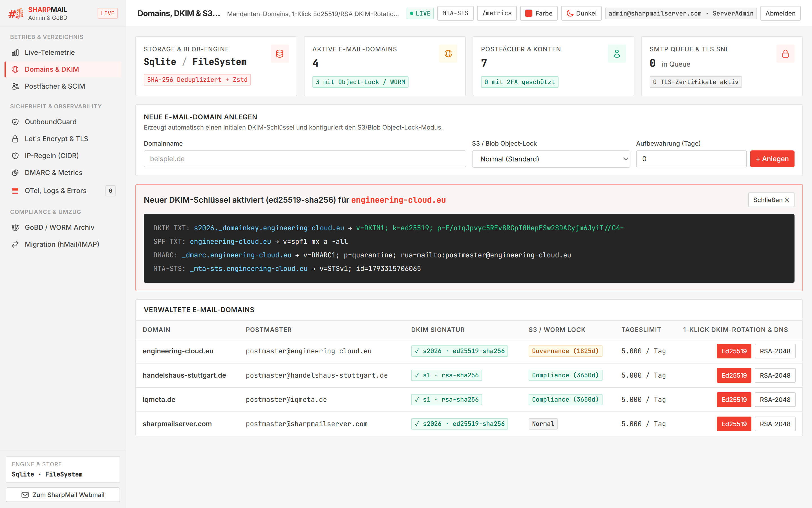The image size is (812, 508).
Task: Rotate handelshaus-stuttgart.de key to RSA-2048
Action: 775,375
